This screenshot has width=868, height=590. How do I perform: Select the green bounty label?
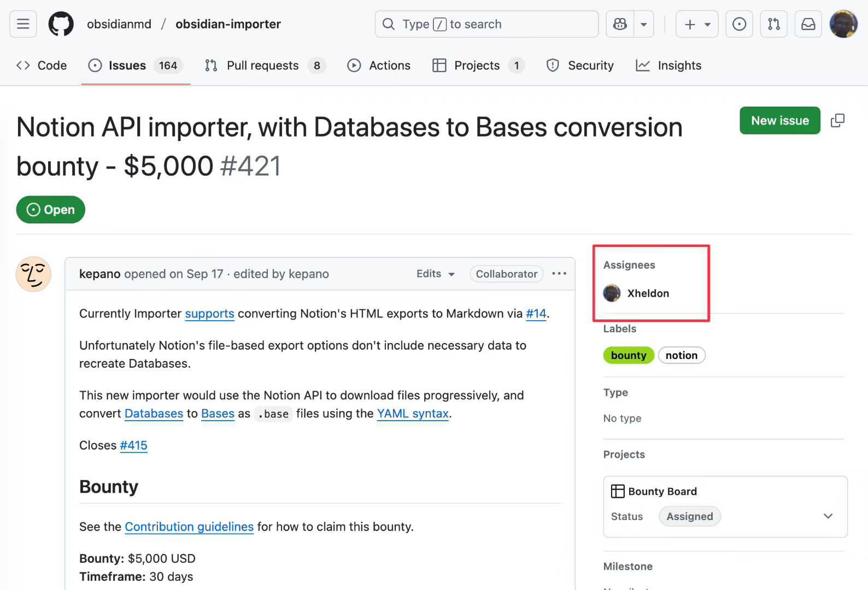point(628,356)
